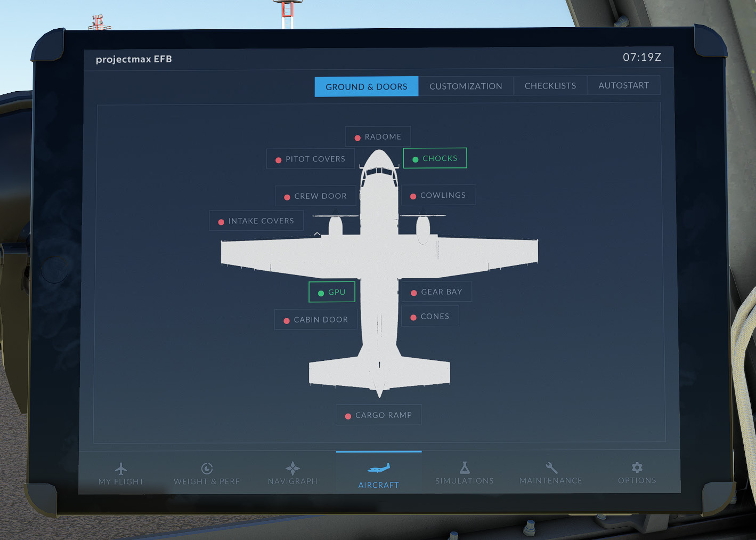Screen dimensions: 756x540
Task: Toggle the Intake Covers
Action: (256, 221)
